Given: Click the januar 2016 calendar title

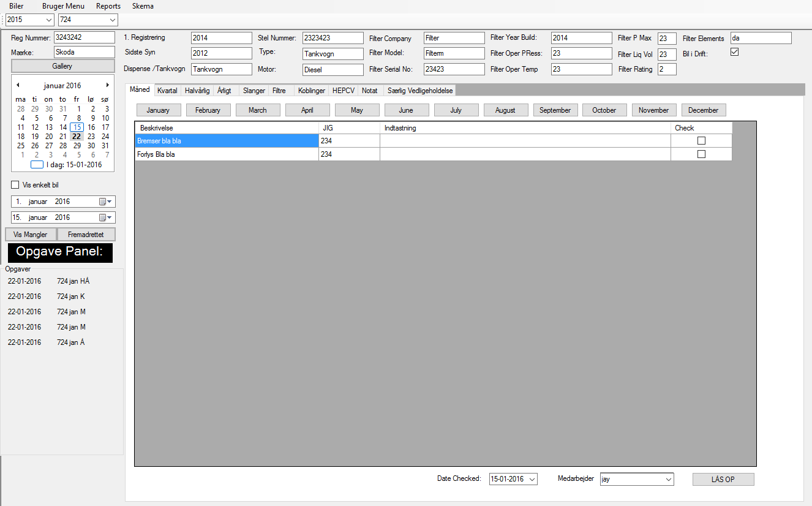Looking at the screenshot, I should click(x=62, y=86).
